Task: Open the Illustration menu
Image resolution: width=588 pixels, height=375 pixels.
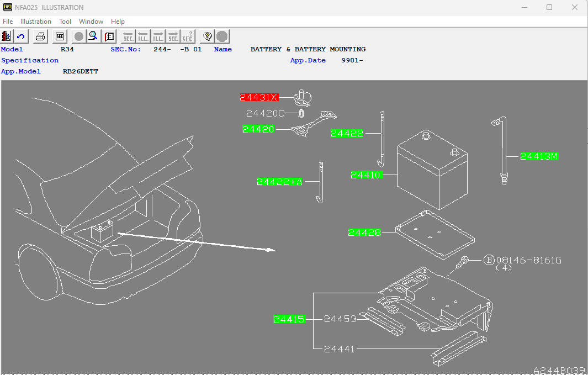Action: coord(36,22)
